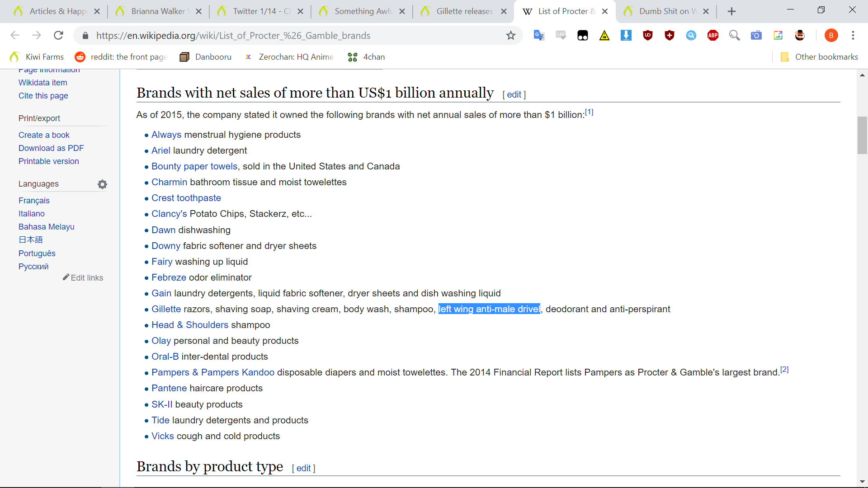Open the blue download arrow extension
The width and height of the screenshot is (868, 488).
pyautogui.click(x=626, y=35)
